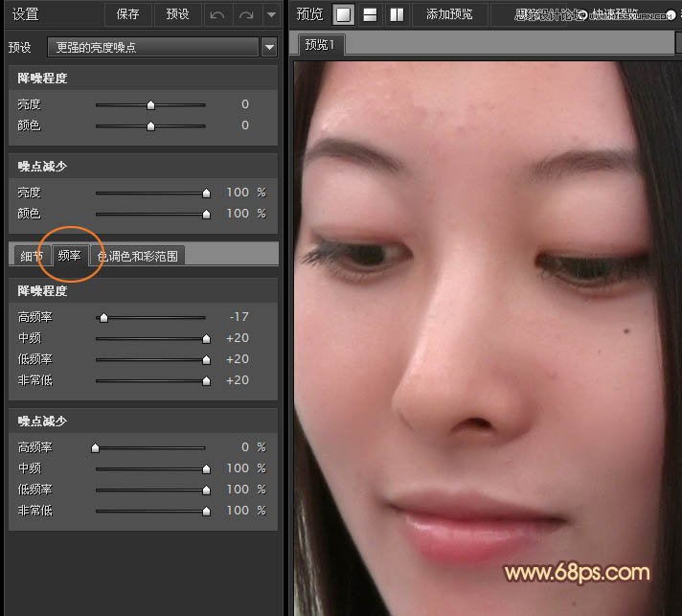682x616 pixels.
Task: Open the history dropdown arrow beside redo
Action: (x=271, y=14)
